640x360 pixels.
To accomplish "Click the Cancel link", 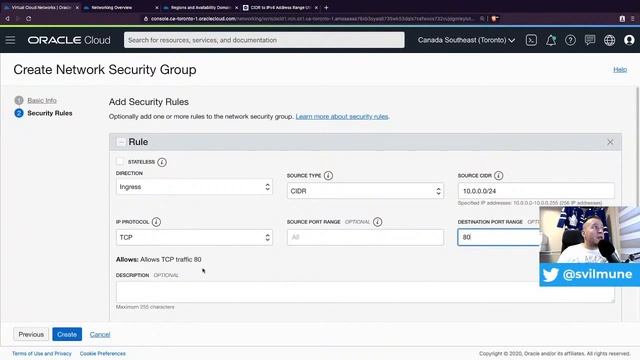I will pos(100,334).
